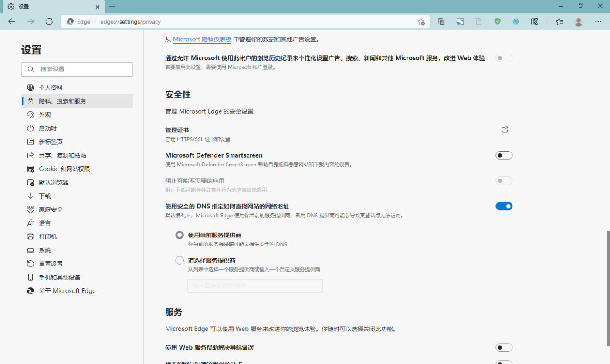Open 默认浏览器 settings

77,182
